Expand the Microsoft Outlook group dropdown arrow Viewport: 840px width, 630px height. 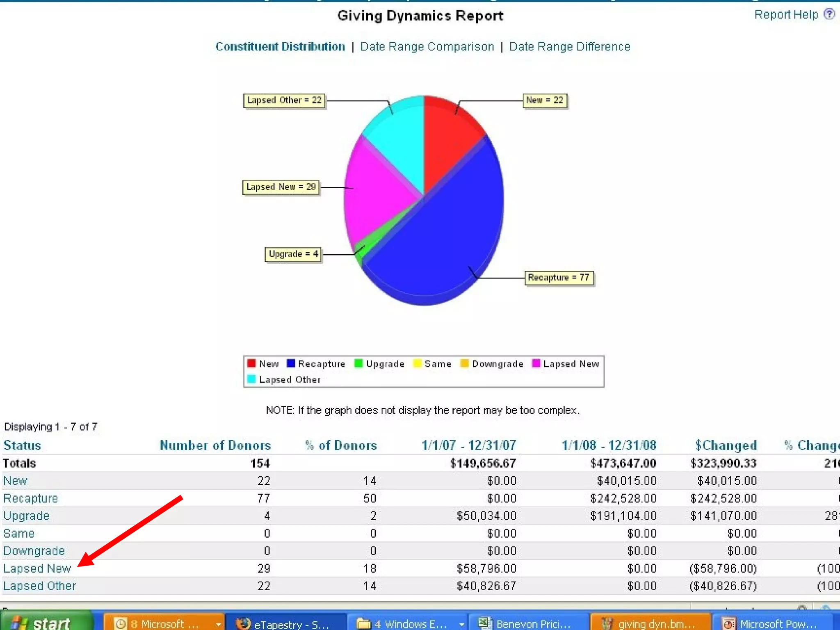point(218,624)
